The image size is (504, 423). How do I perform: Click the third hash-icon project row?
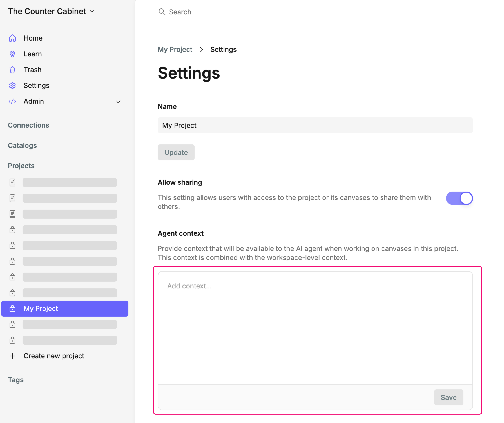tap(65, 214)
